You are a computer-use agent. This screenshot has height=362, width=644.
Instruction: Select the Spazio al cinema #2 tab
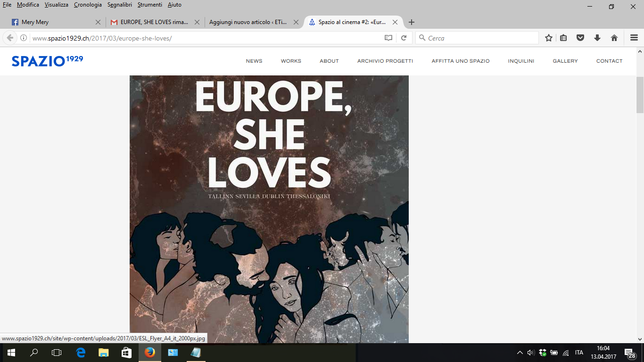(x=354, y=22)
